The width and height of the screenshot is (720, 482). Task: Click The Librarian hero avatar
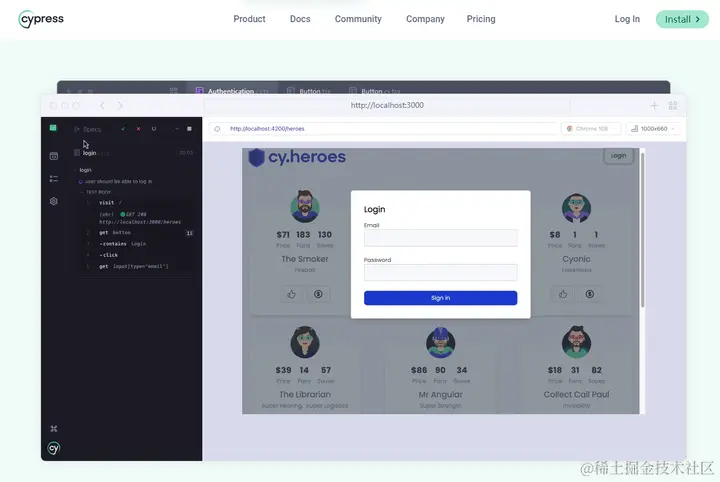(305, 342)
